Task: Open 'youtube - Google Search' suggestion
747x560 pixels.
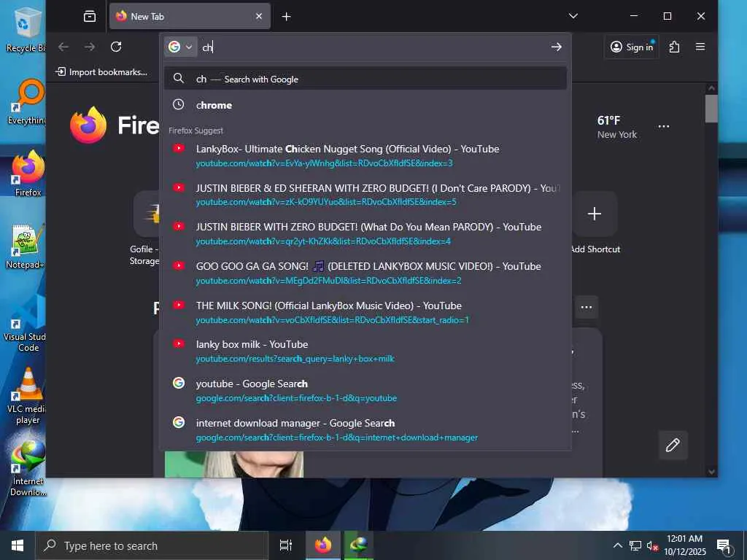Action: coord(365,391)
